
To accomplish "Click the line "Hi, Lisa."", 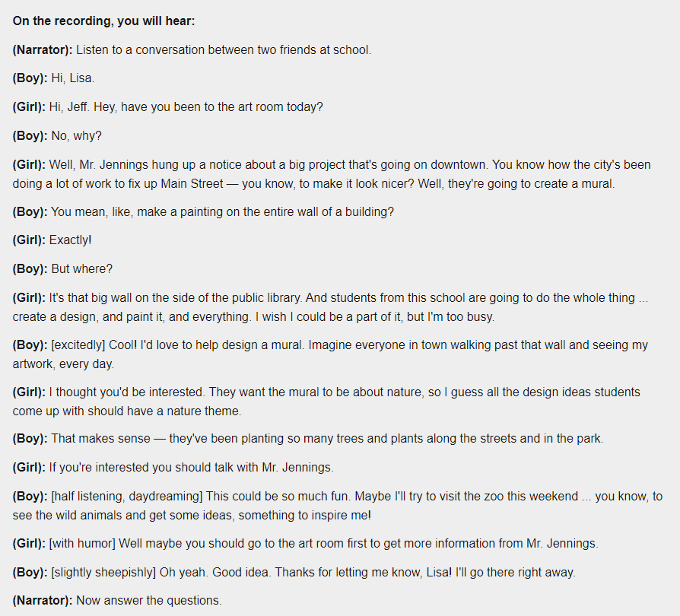I will 73,78.
